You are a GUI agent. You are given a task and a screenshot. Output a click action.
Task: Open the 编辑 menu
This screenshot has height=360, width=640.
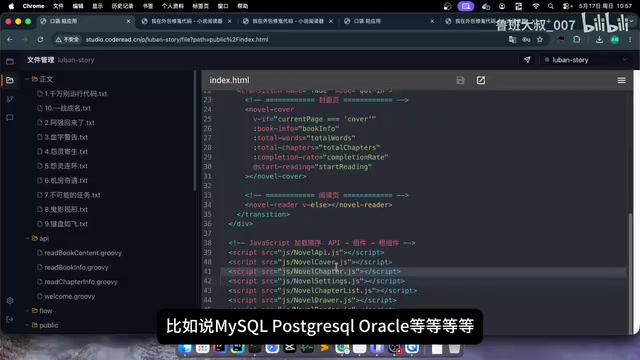[78, 6]
